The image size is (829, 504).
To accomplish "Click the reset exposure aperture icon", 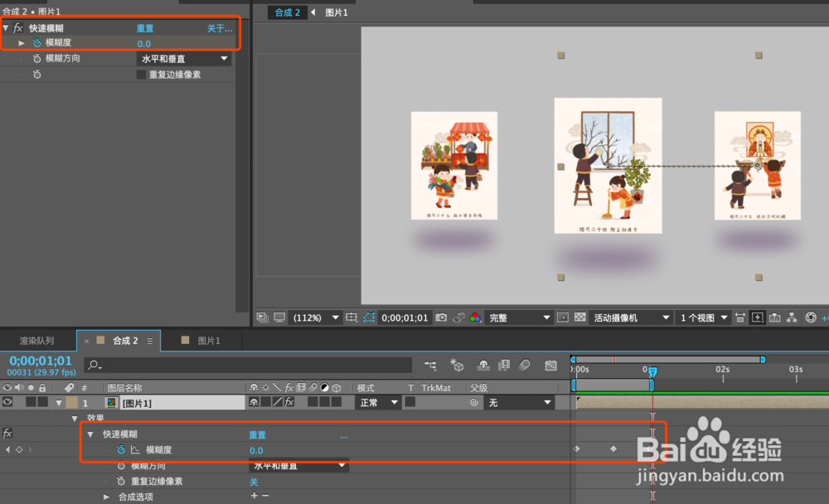I will (811, 317).
